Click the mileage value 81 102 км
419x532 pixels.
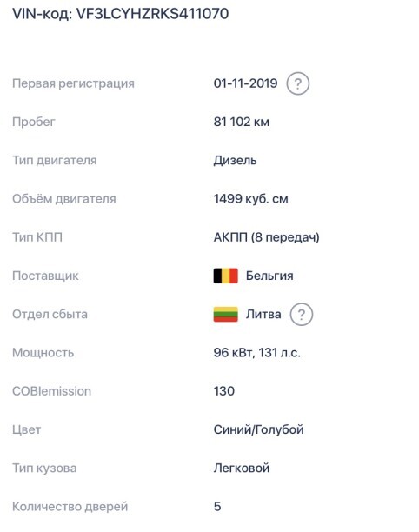pos(241,122)
